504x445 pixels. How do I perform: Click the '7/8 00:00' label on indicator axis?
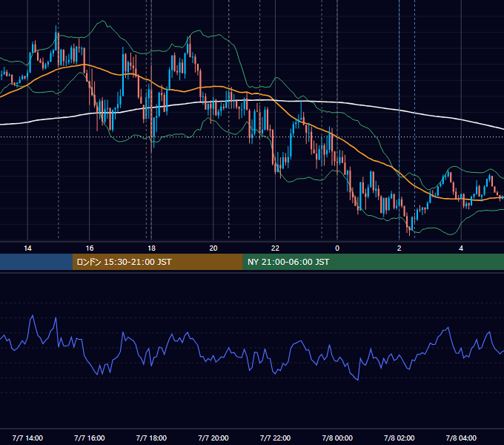[337, 438]
